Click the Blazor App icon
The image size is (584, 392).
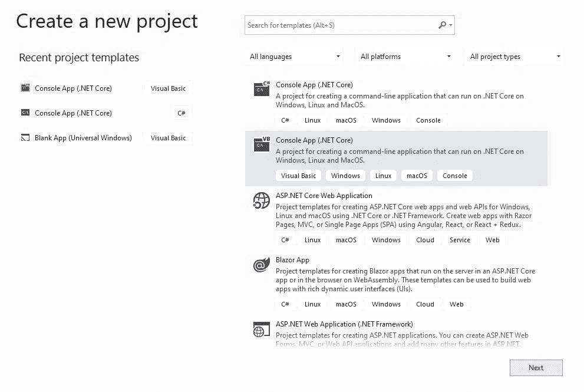pyautogui.click(x=262, y=265)
